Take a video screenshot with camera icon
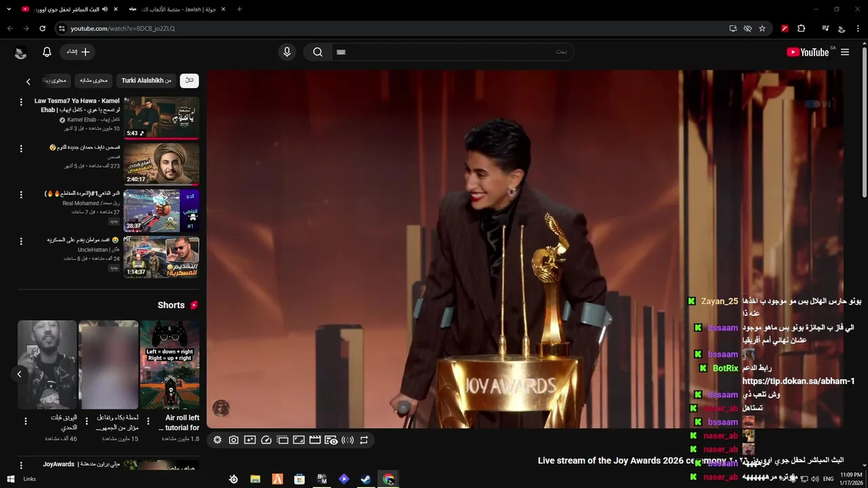Image resolution: width=868 pixels, height=488 pixels. 234,440
